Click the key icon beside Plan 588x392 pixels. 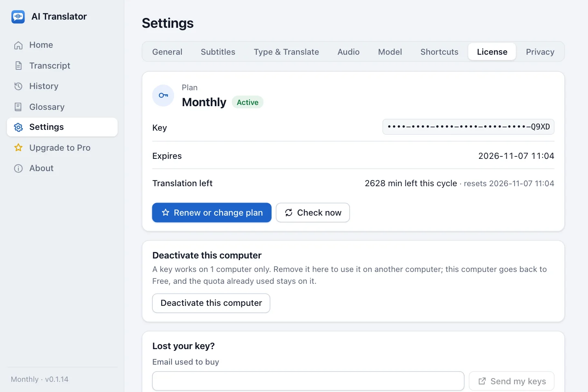(163, 96)
